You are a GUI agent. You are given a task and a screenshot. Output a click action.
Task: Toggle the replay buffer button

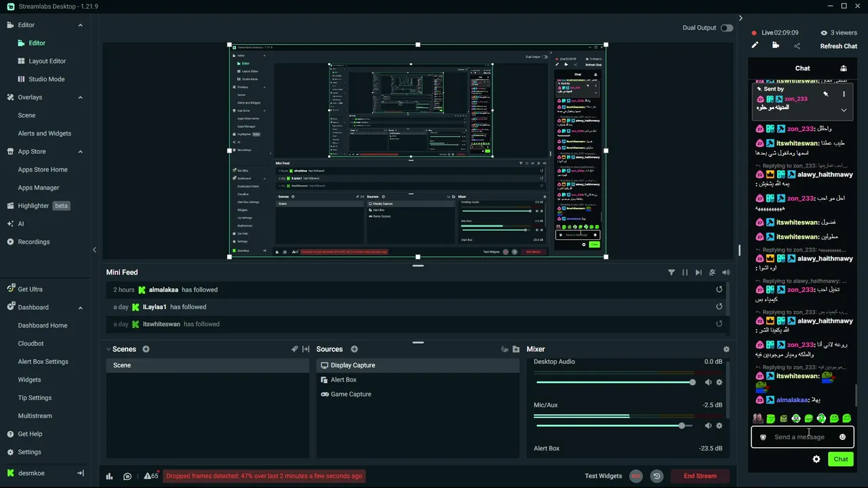click(656, 476)
